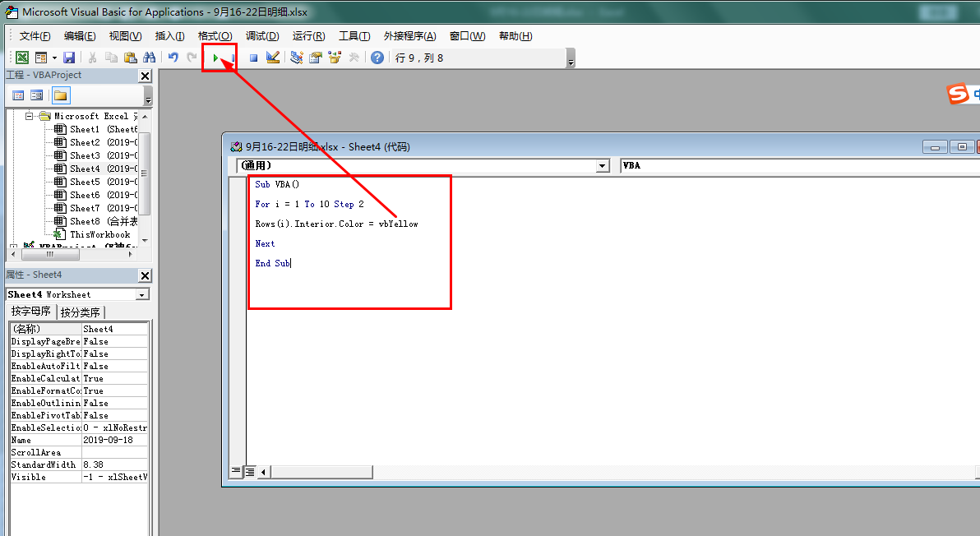Click the Insert UserForm toolbar icon
980x536 pixels.
41,58
